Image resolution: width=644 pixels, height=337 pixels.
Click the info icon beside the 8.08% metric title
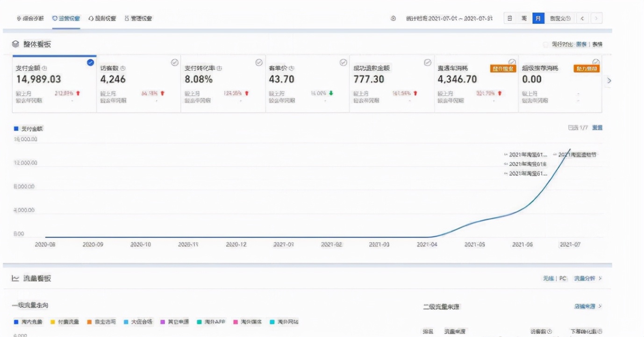click(x=219, y=68)
